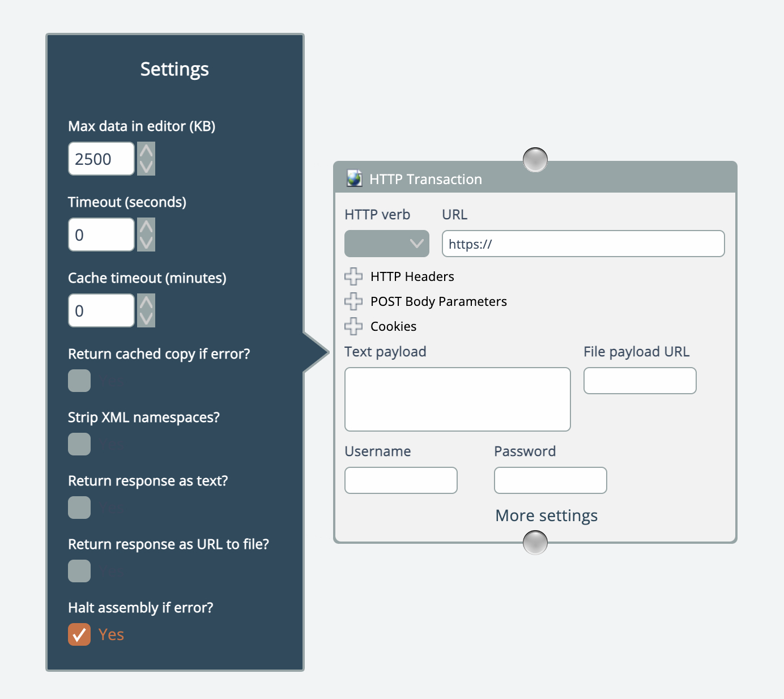This screenshot has width=784, height=699.
Task: Enable Strip XML namespaces checkbox
Action: click(79, 444)
